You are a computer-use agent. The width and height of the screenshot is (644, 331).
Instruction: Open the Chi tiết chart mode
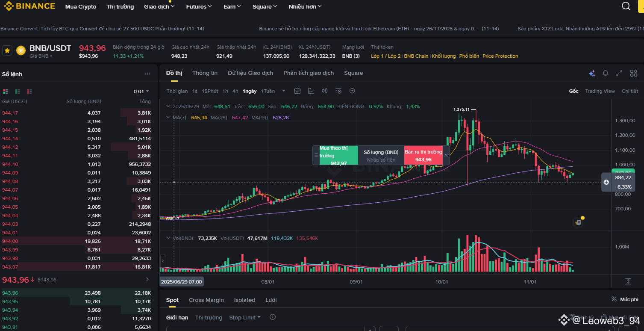(x=630, y=91)
